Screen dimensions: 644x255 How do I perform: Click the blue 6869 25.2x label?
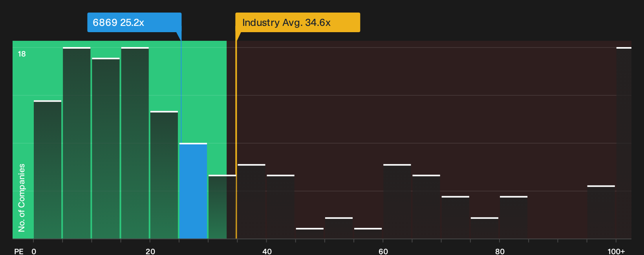pyautogui.click(x=134, y=22)
